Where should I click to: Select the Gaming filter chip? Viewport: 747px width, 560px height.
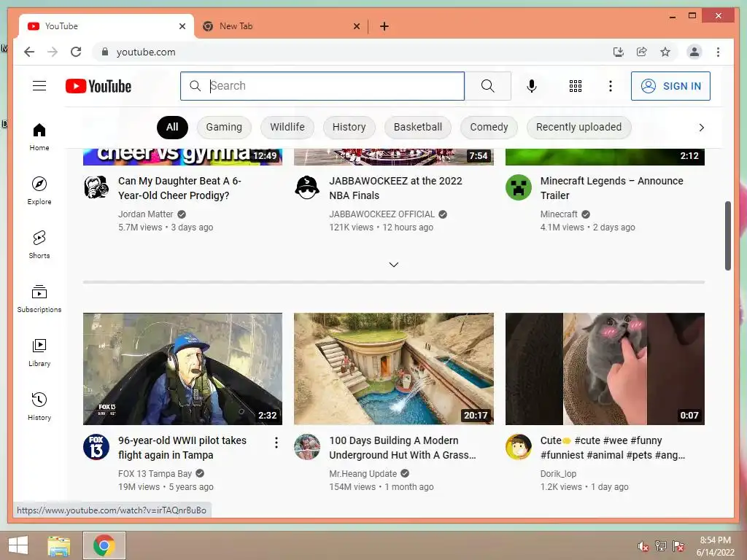[224, 127]
